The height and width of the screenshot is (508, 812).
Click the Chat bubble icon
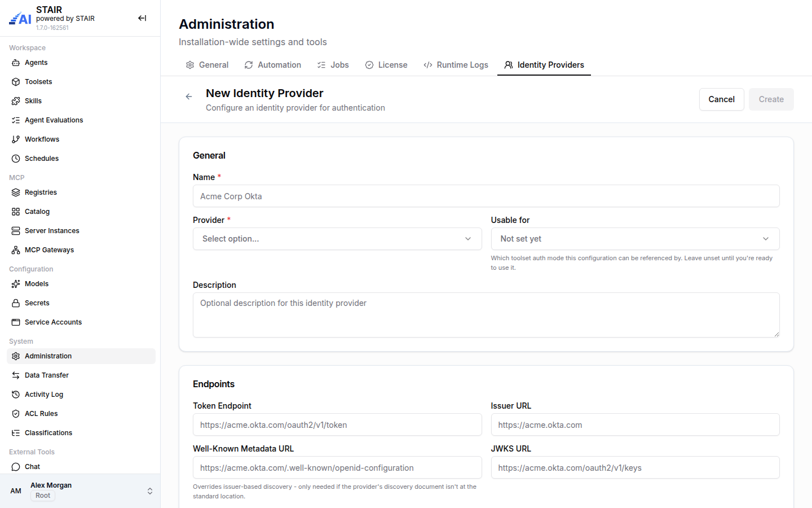pyautogui.click(x=16, y=467)
